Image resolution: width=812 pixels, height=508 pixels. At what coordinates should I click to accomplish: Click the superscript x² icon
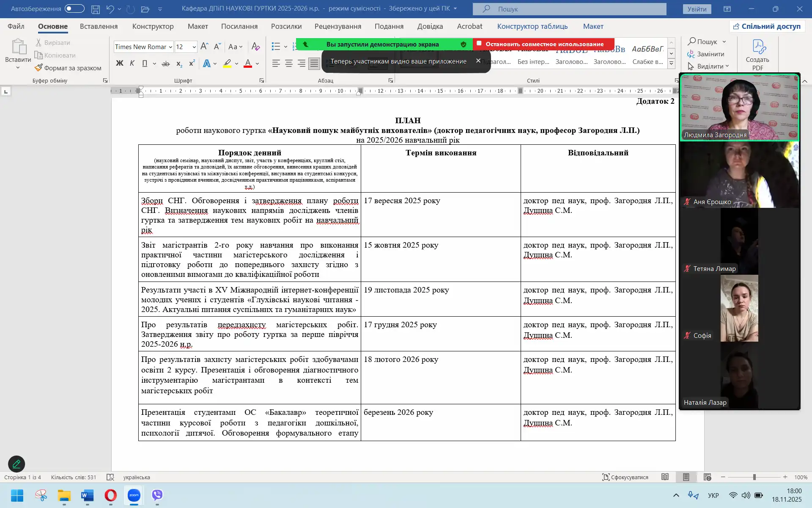click(x=192, y=63)
